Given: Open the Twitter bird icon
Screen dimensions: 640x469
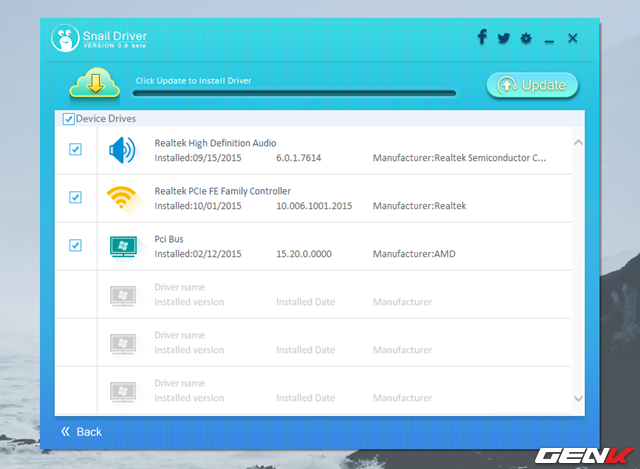Looking at the screenshot, I should click(504, 38).
